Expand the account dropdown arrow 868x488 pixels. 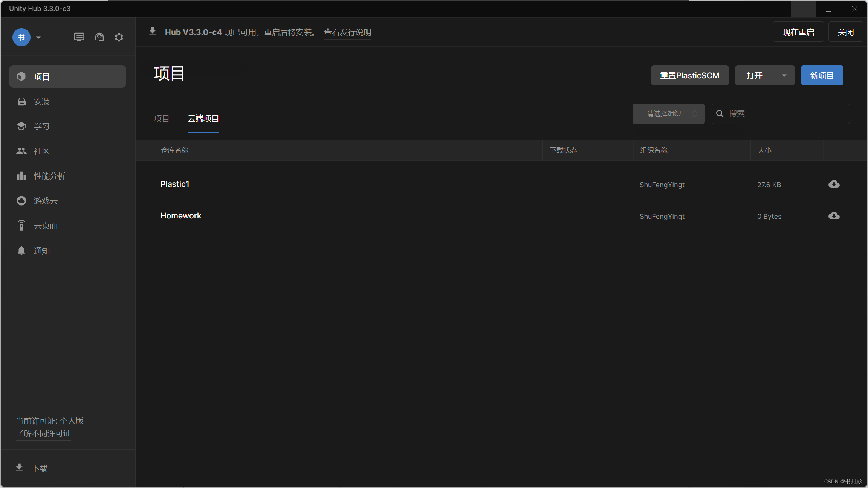pos(38,37)
